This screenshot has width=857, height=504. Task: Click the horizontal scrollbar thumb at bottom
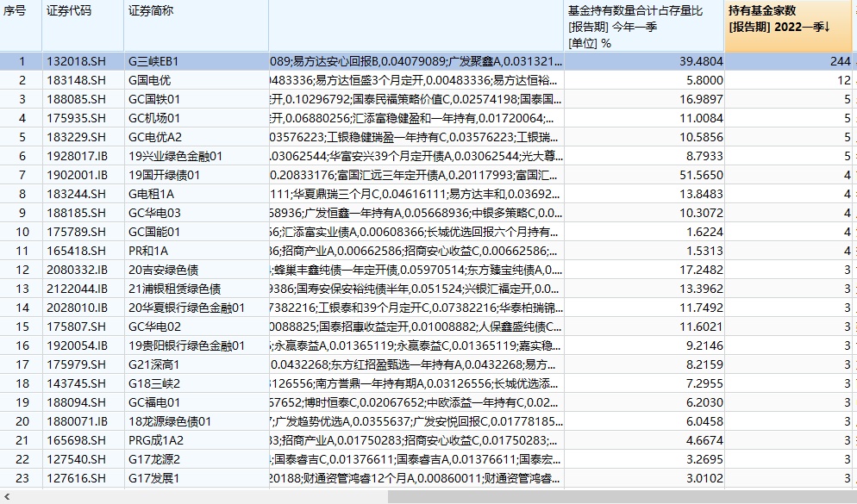point(622,497)
